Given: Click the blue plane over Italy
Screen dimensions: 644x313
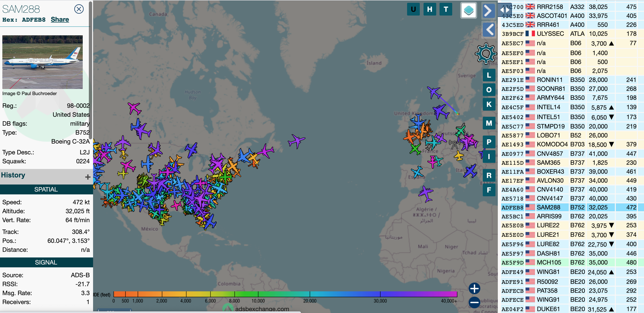Looking at the screenshot, I should [470, 171].
